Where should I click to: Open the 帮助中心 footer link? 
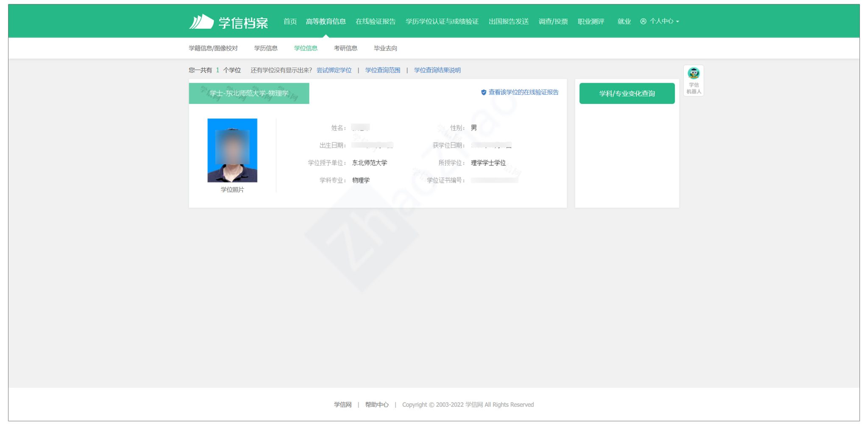[377, 405]
